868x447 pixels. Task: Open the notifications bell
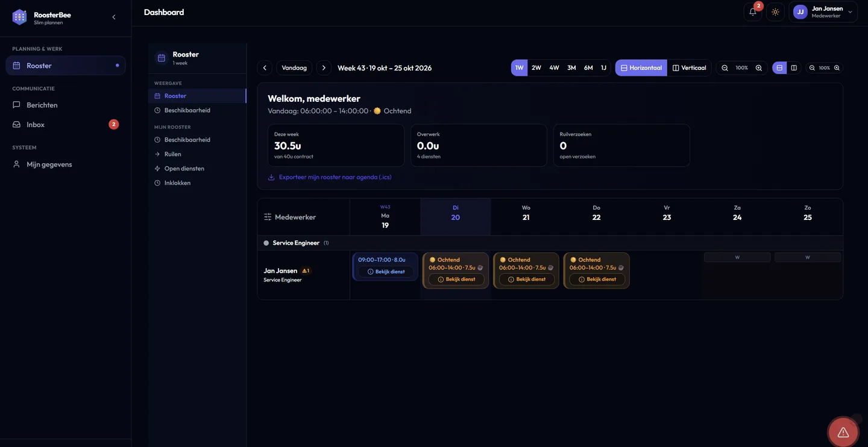coord(753,12)
